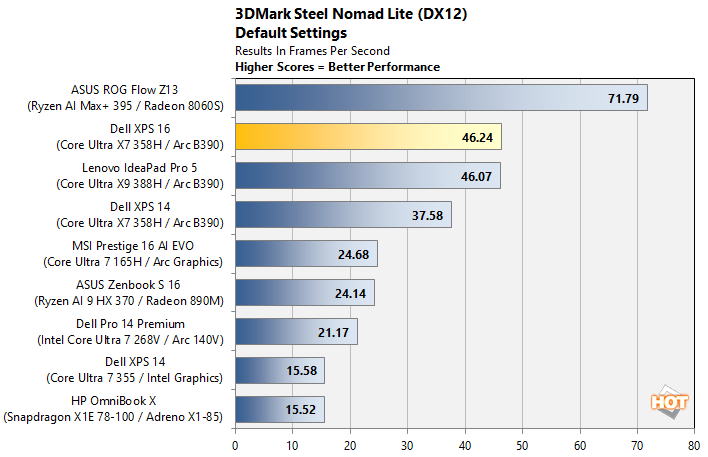Click Higher Scores = Better Performance text
This screenshot has height=457, width=708.
click(337, 67)
